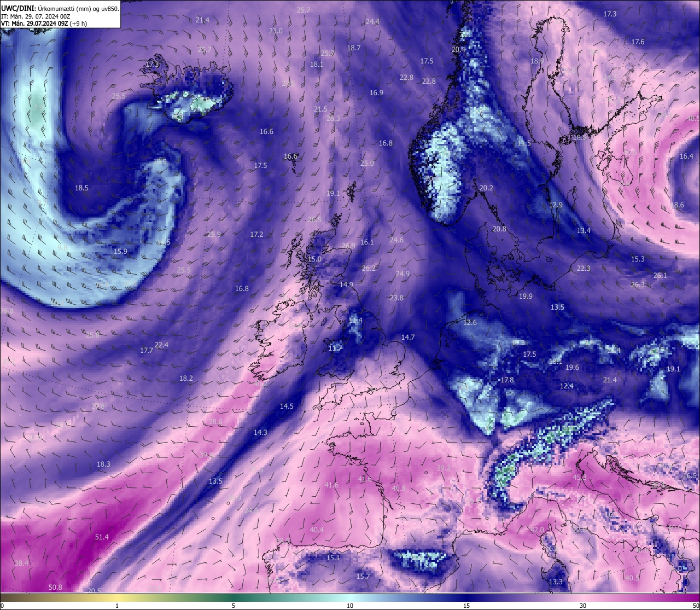Click the map value 26.1
Viewport: 700px width, 610px height.
[660, 275]
